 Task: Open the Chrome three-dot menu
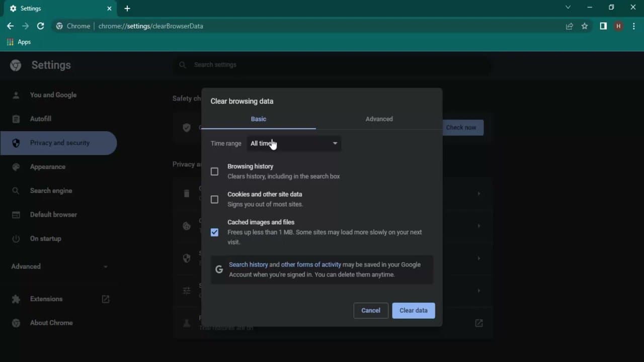tap(633, 26)
